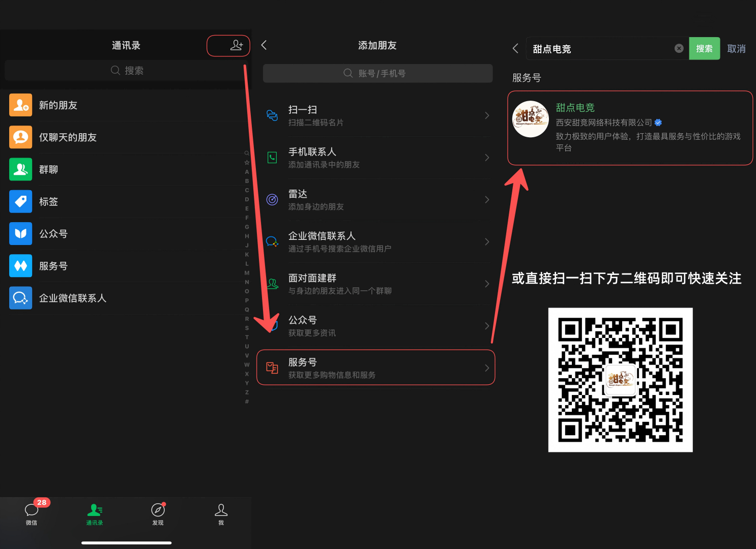Open the 新的朋友 orange icon
The height and width of the screenshot is (549, 756).
click(21, 105)
